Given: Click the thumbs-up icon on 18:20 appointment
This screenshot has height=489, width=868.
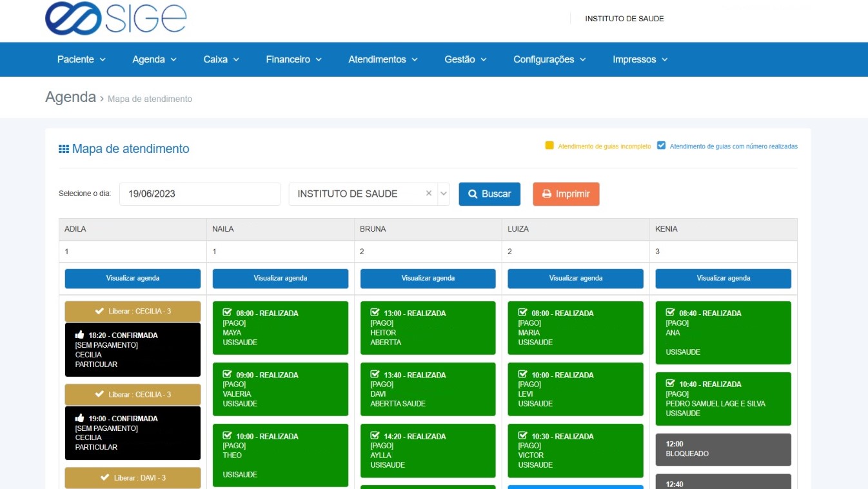Looking at the screenshot, I should (x=80, y=335).
